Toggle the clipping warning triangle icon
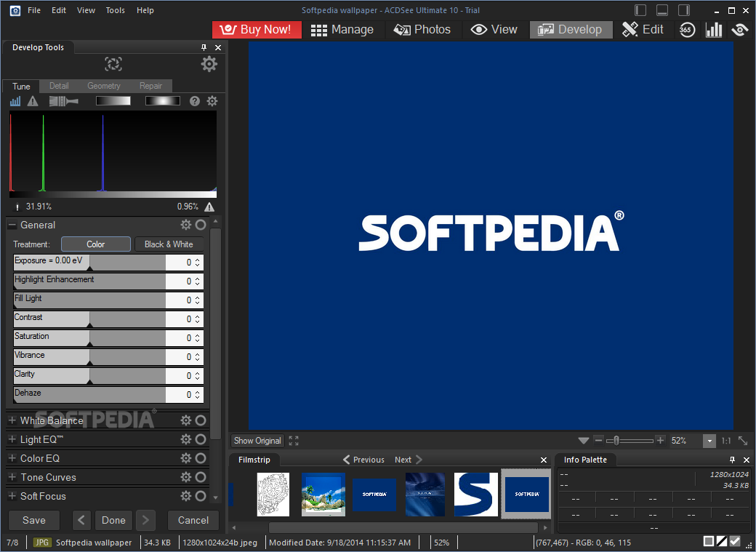Screen dimensions: 756x552 pos(33,101)
